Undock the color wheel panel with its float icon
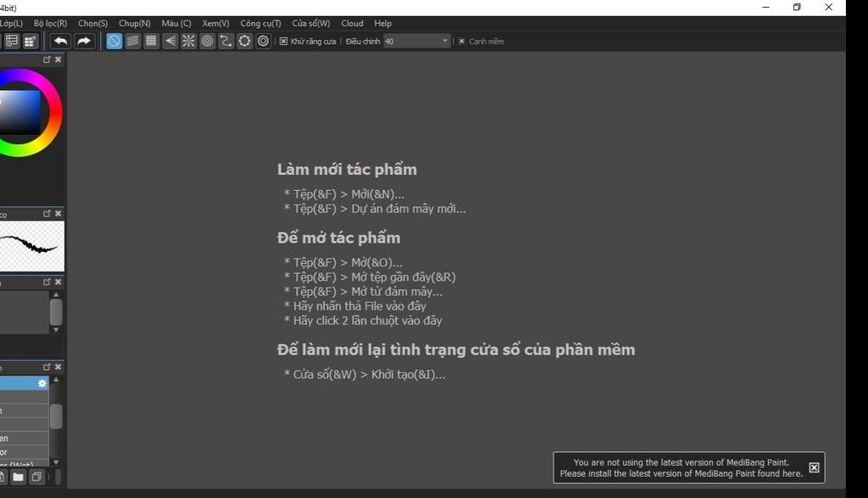The width and height of the screenshot is (868, 498). pyautogui.click(x=47, y=59)
